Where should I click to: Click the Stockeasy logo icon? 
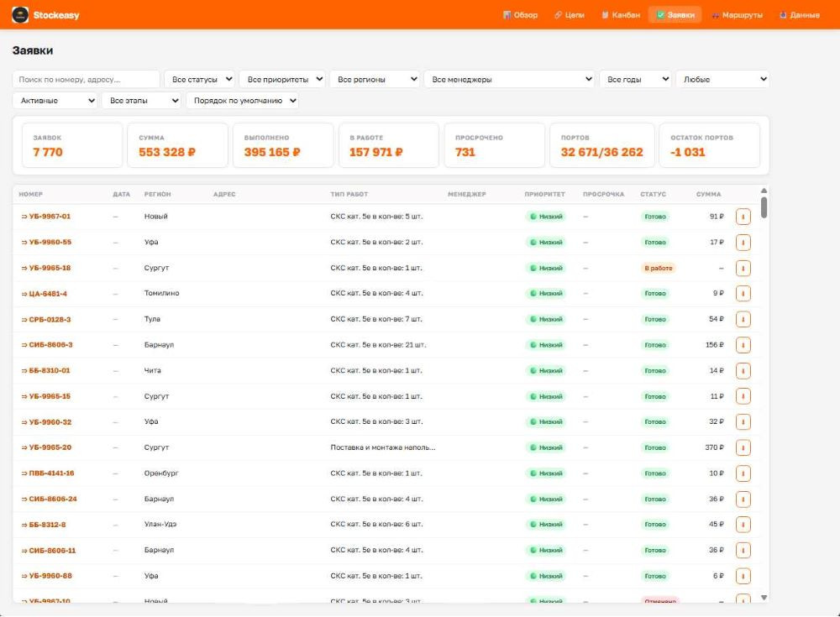(x=20, y=15)
